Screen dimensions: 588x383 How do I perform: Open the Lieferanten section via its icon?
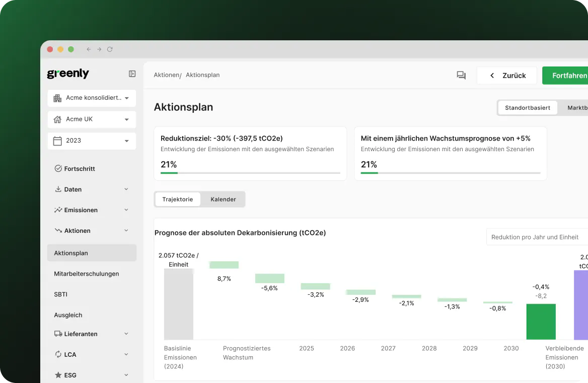point(58,334)
